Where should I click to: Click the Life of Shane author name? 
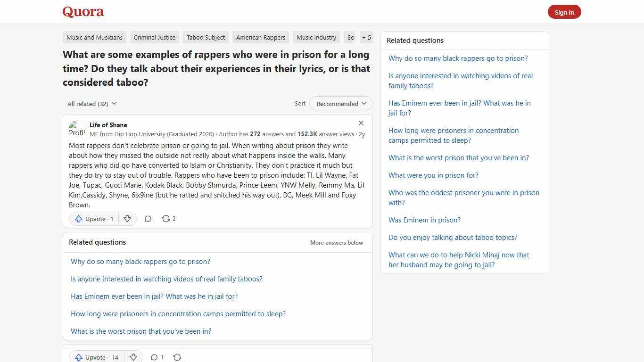pos(108,125)
